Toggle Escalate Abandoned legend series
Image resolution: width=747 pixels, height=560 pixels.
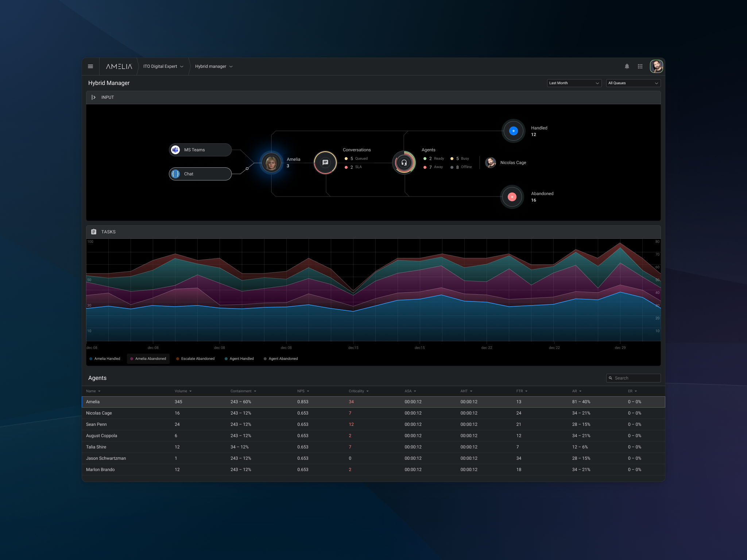[x=196, y=359]
